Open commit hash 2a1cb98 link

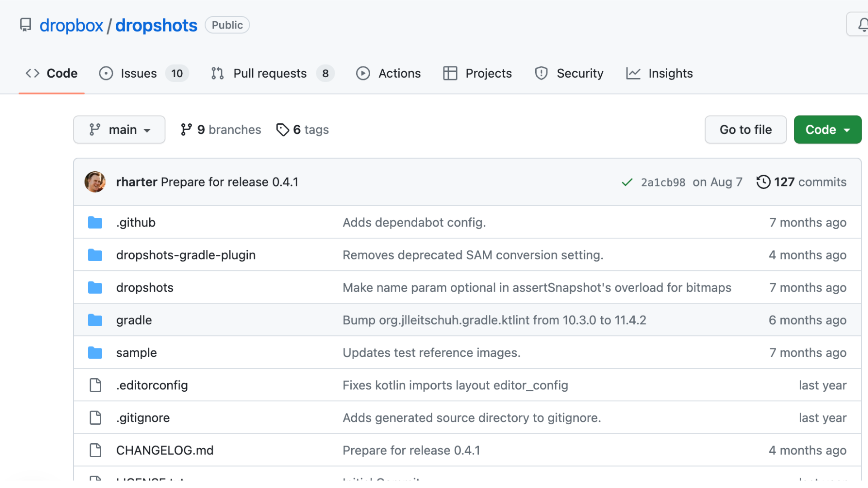663,182
